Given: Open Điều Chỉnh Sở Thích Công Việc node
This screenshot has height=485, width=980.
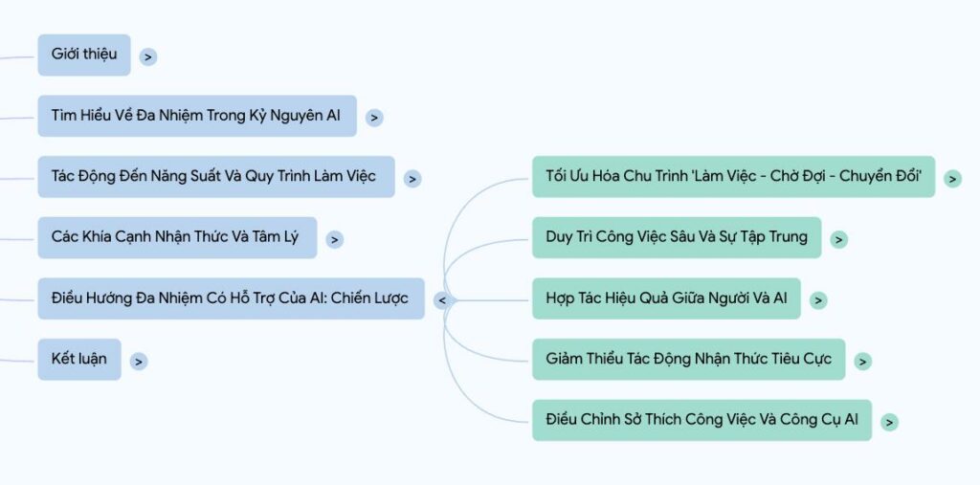Looking at the screenshot, I should pos(702,420).
